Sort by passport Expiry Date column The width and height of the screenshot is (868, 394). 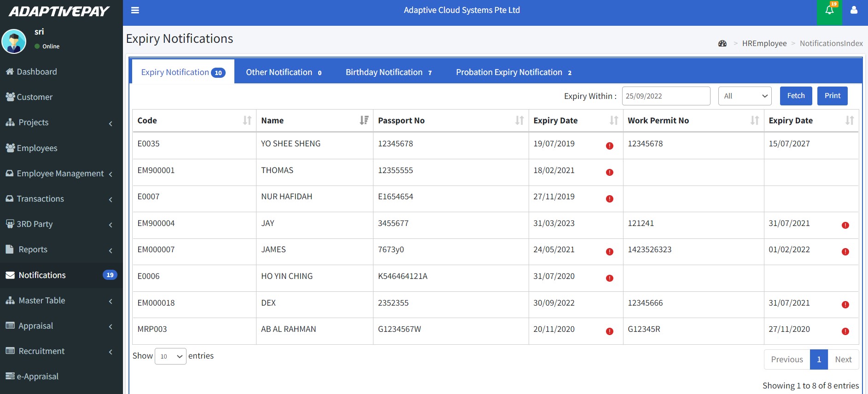576,121
